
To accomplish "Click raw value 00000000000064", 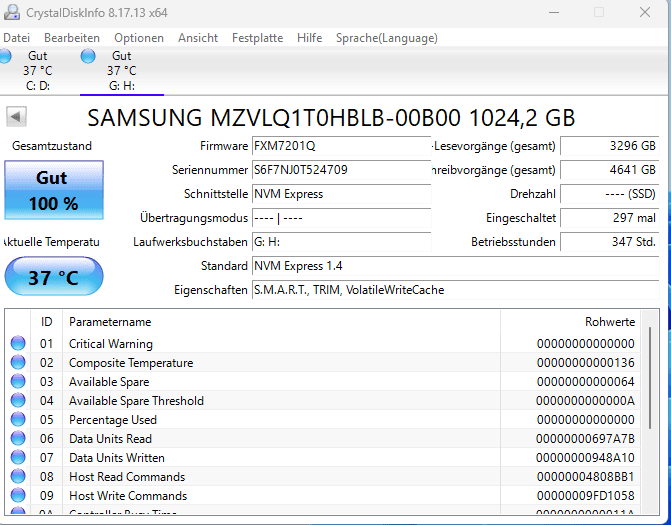I will coord(585,382).
